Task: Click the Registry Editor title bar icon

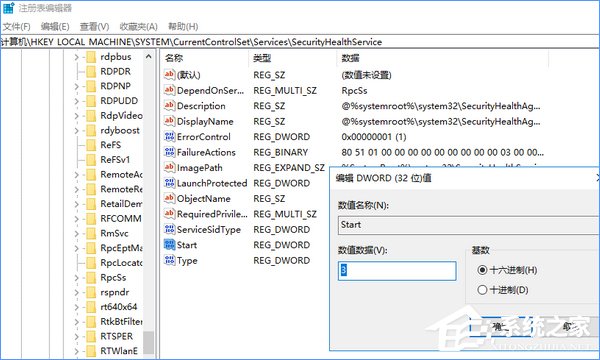Action: [8, 8]
